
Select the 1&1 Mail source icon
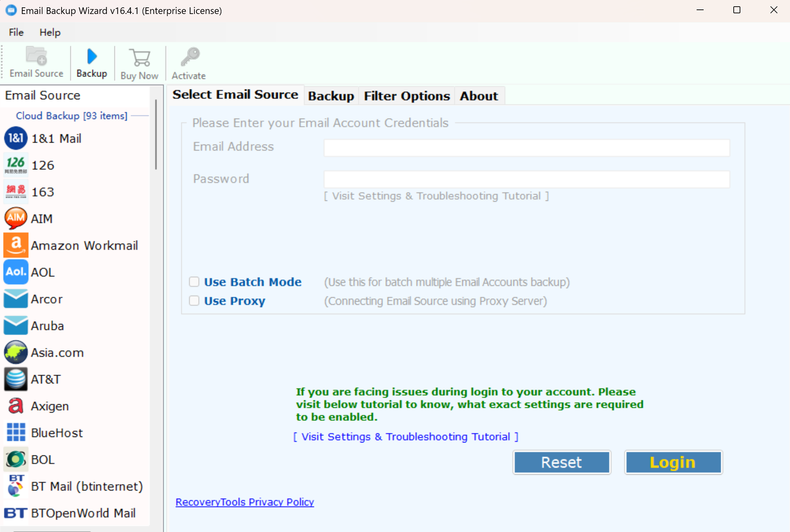(x=16, y=138)
